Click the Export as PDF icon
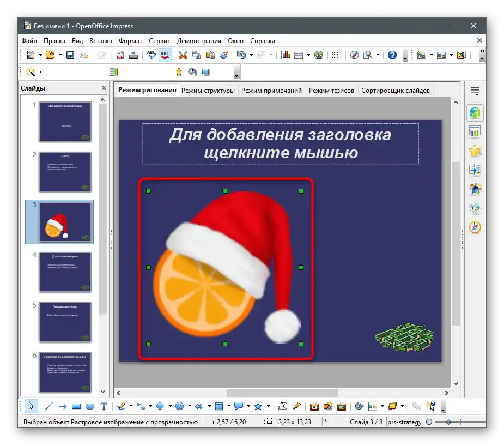Viewport: 504px width, 445px height. (120, 55)
